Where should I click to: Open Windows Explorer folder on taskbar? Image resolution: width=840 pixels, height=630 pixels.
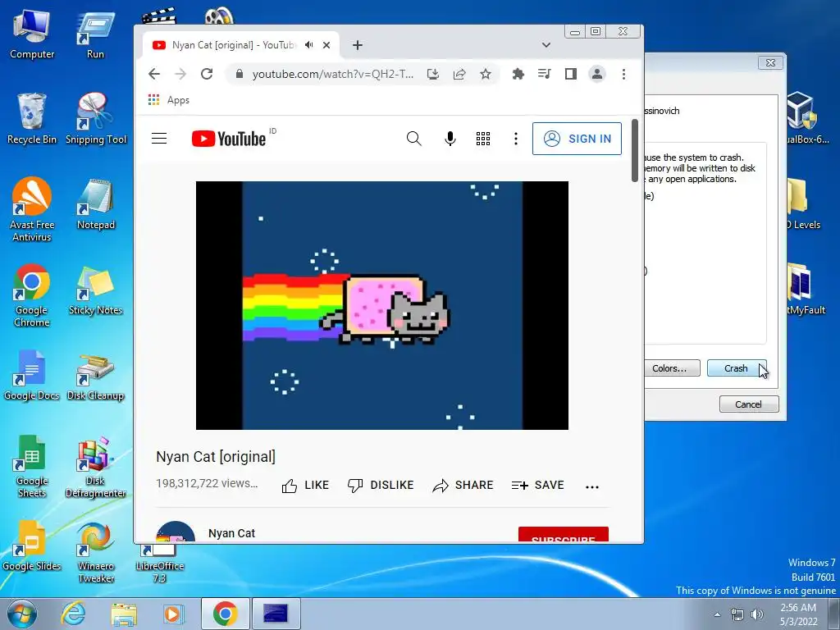pos(123,614)
